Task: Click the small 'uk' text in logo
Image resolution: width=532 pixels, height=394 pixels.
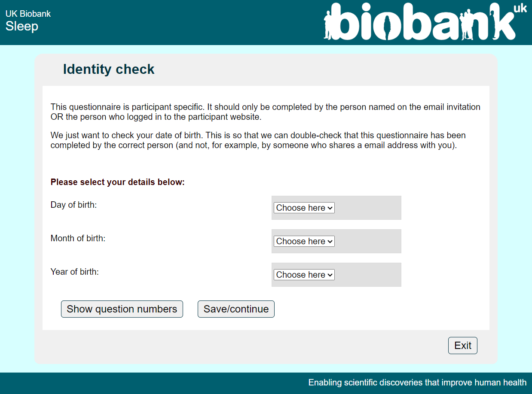Action: pos(520,8)
